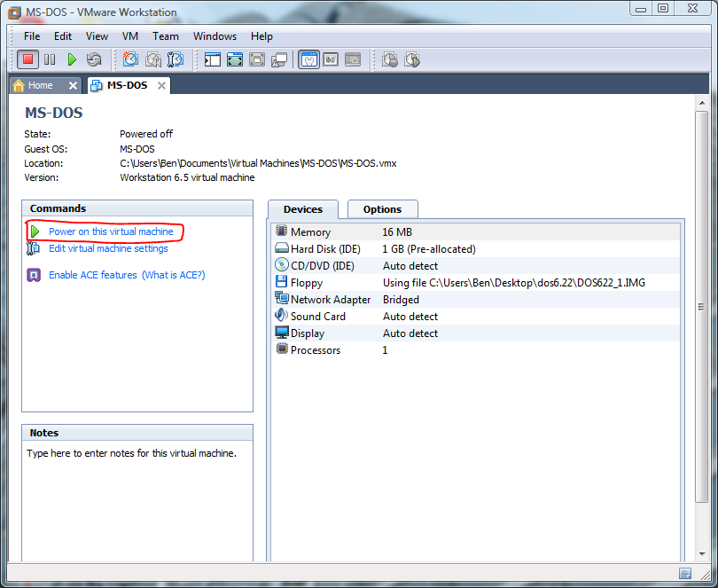Click the Hard Disk (IDE) device icon
Image resolution: width=718 pixels, height=588 pixels.
click(282, 248)
